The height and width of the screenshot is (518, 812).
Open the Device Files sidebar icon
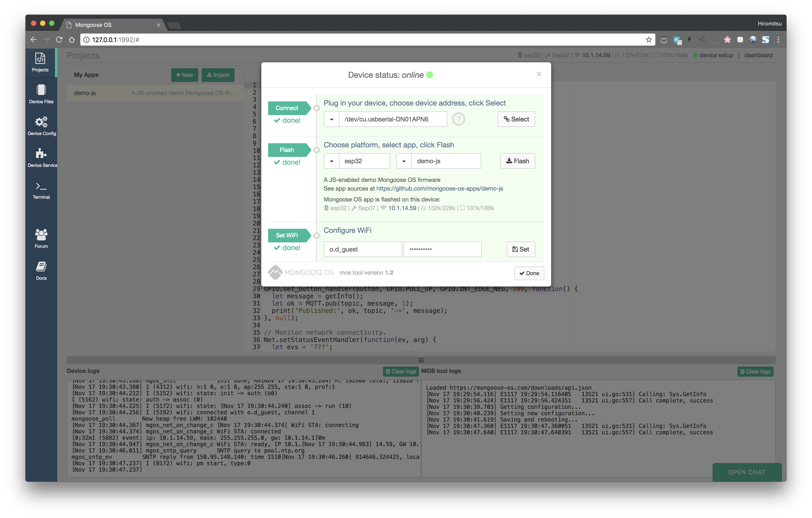click(x=41, y=94)
